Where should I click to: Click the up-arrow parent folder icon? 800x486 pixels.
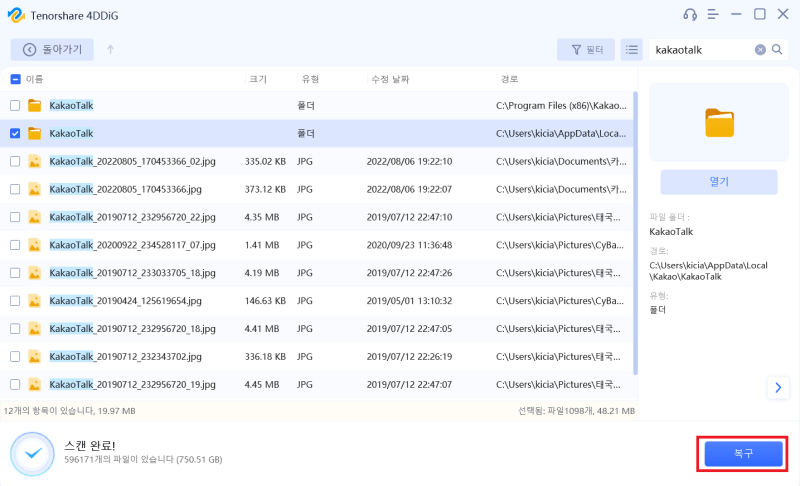110,49
